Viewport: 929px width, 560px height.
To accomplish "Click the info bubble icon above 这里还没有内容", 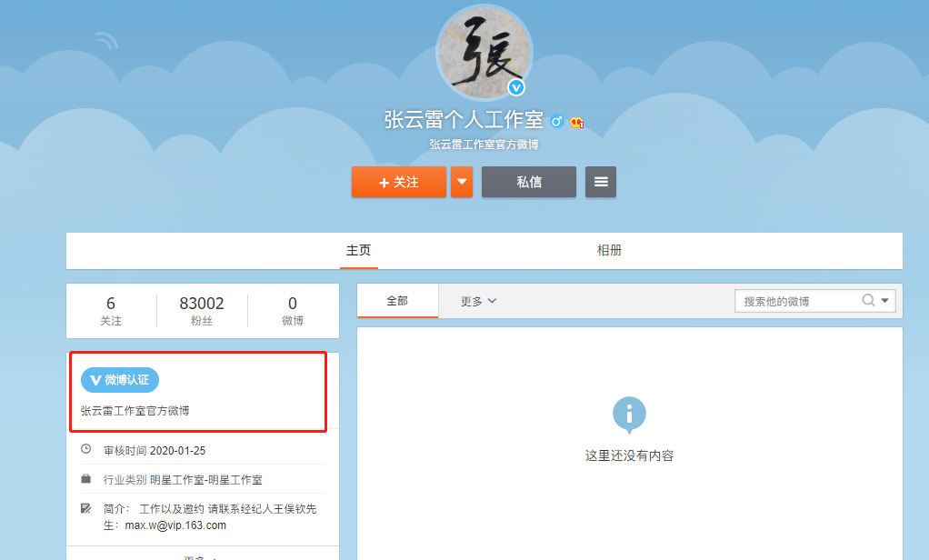I will (x=629, y=415).
